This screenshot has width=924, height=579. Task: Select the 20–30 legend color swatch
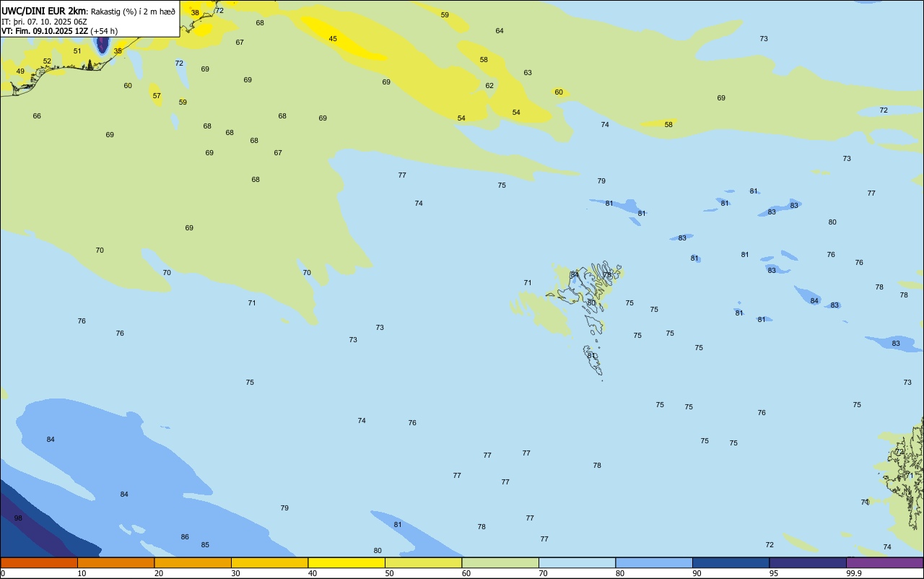pyautogui.click(x=193, y=562)
